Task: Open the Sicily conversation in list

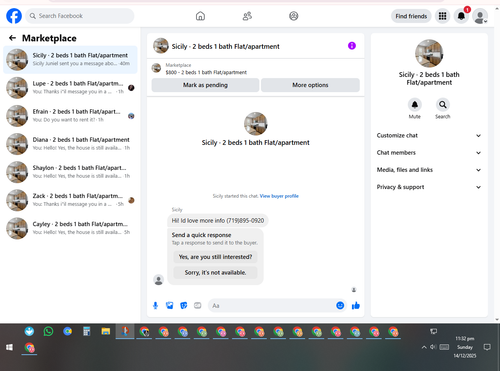Action: pyautogui.click(x=70, y=59)
